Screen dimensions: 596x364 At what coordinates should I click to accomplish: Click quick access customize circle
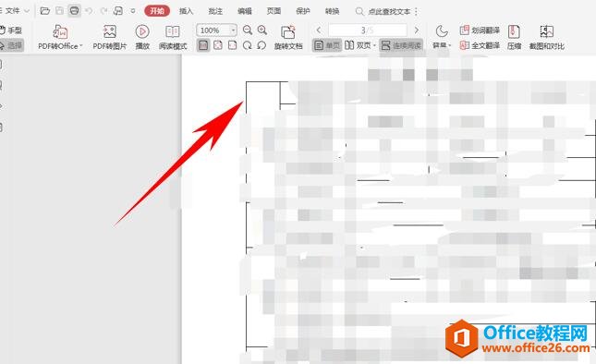[x=133, y=11]
